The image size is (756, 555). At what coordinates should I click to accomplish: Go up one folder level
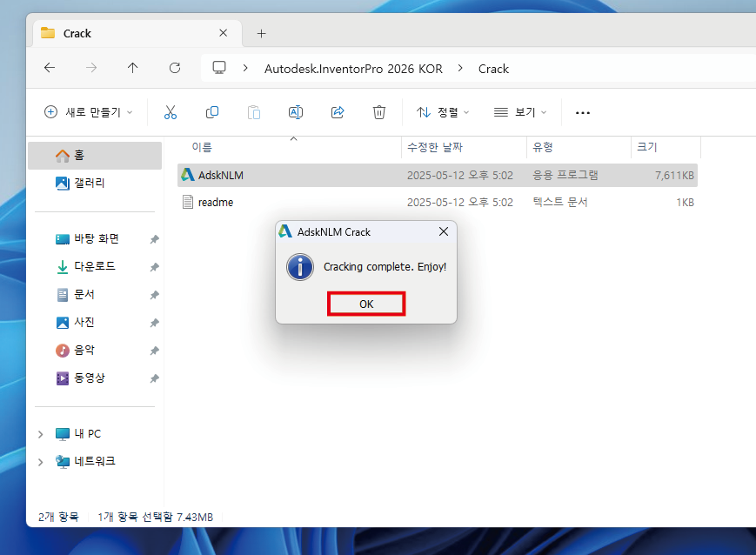(132, 68)
